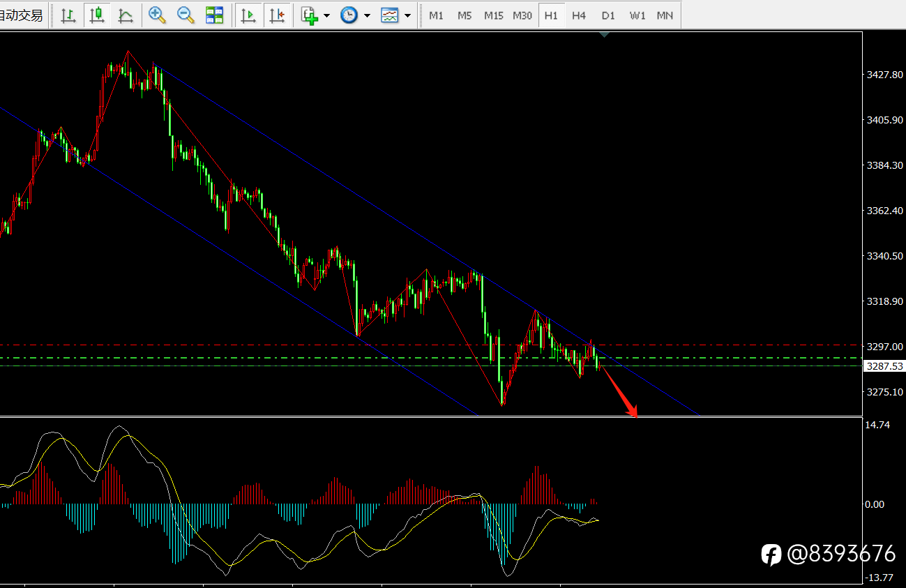Expand the templates dropdown arrow

407,15
